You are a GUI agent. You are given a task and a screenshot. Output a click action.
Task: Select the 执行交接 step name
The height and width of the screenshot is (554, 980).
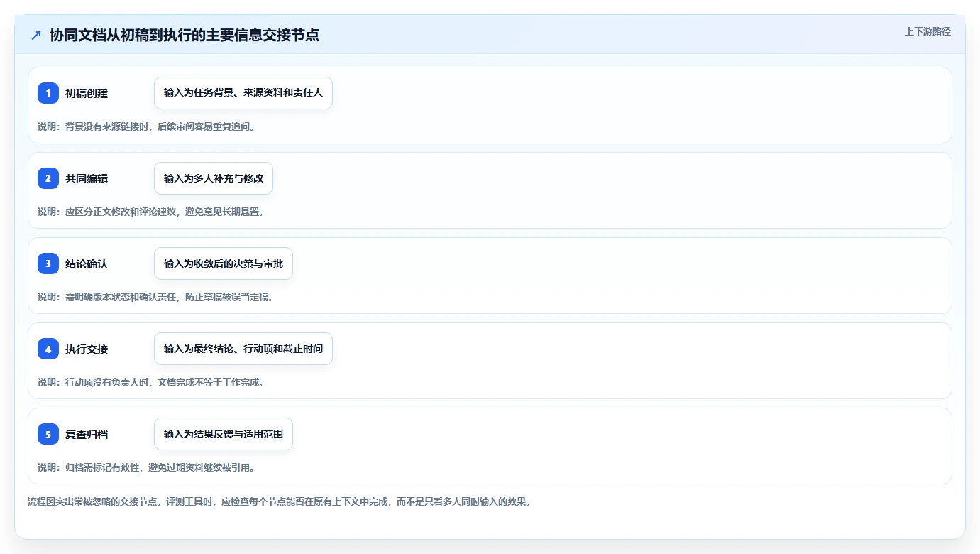click(x=87, y=349)
